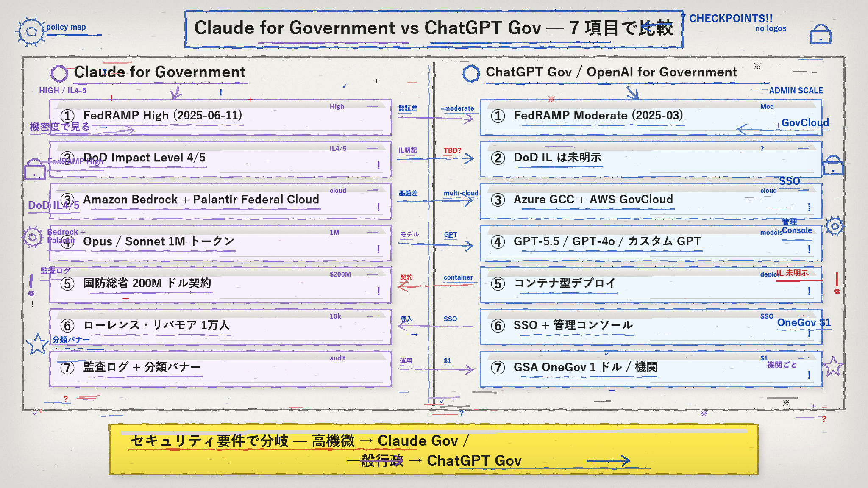Viewport: 868px width, 488px height.
Task: Click the red "IL 未明示" note
Action: click(x=793, y=273)
